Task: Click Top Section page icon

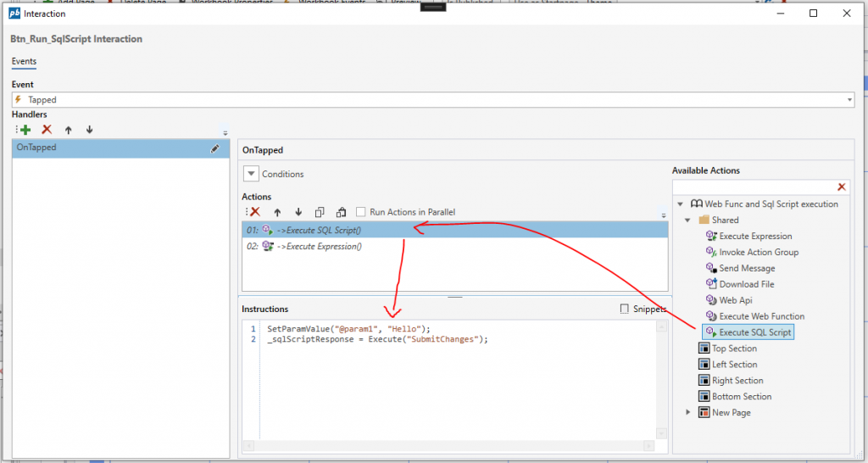Action: [704, 349]
